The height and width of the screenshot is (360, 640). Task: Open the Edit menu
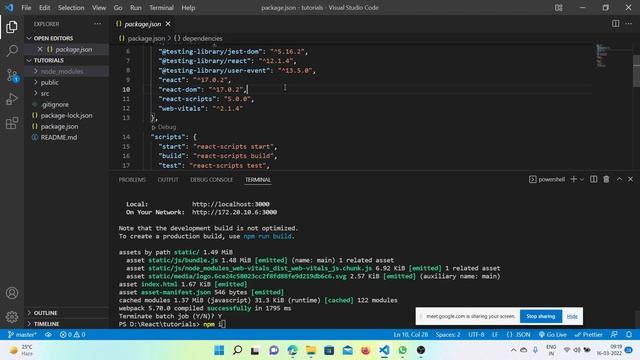tap(44, 7)
